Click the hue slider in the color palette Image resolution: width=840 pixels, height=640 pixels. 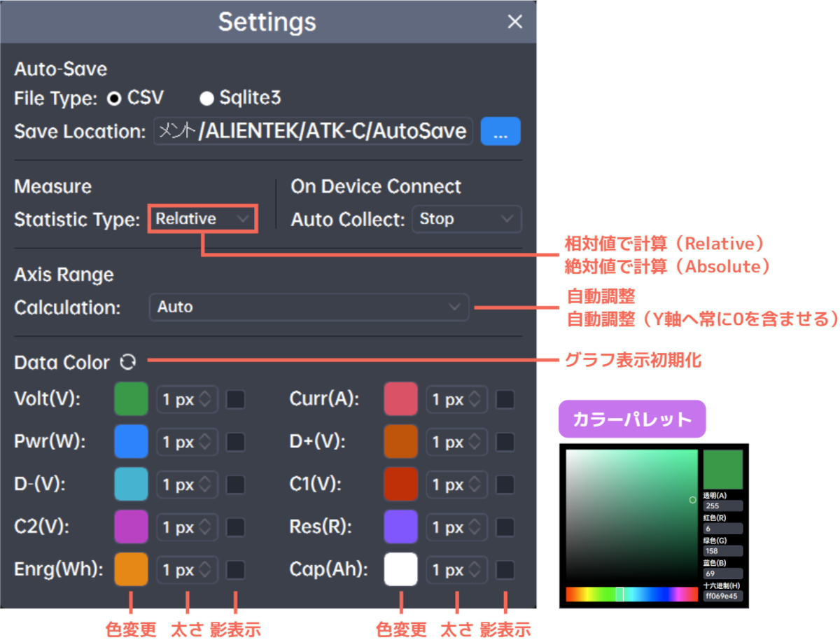point(632,594)
